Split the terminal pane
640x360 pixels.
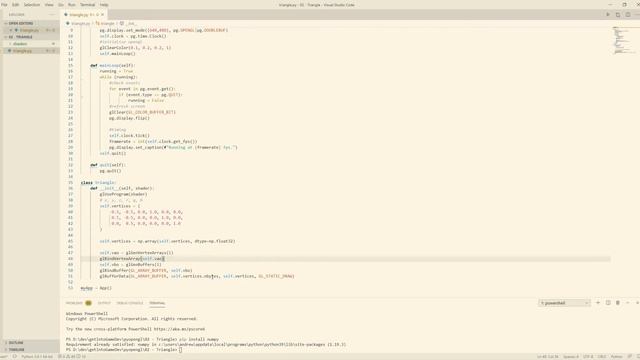coord(608,303)
